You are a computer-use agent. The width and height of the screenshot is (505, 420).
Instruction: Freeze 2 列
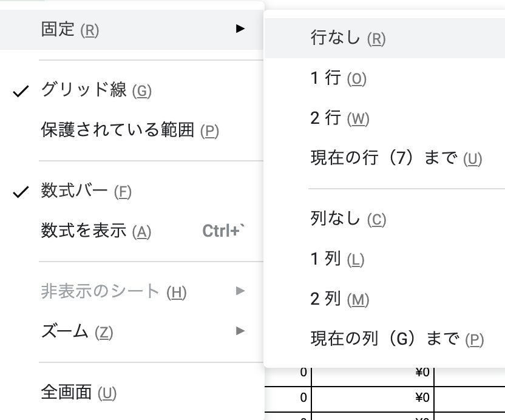[339, 299]
